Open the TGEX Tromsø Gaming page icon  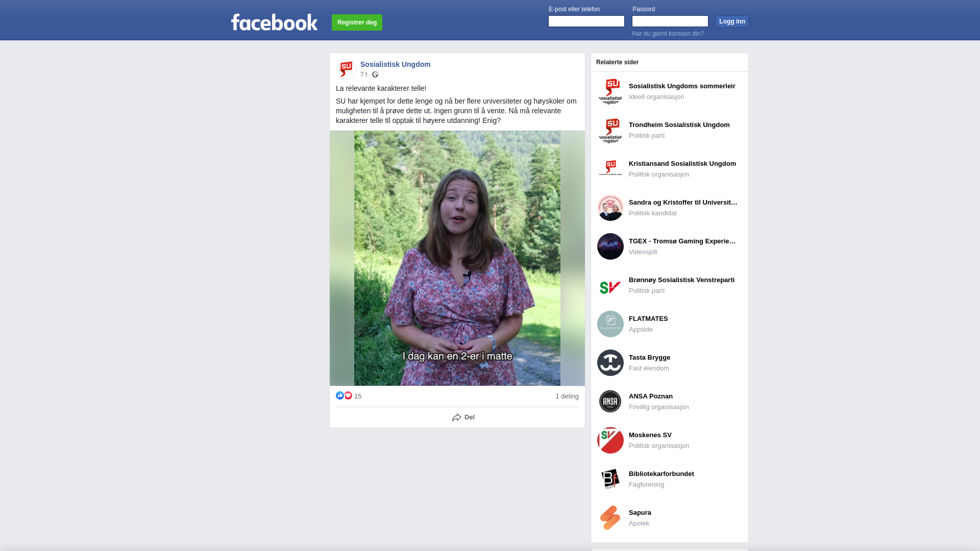610,246
